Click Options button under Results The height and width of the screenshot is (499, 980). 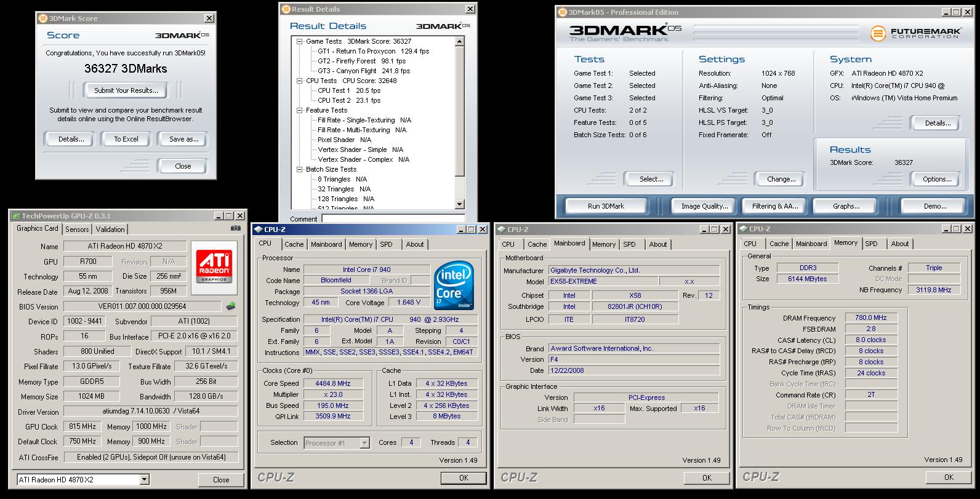point(937,179)
